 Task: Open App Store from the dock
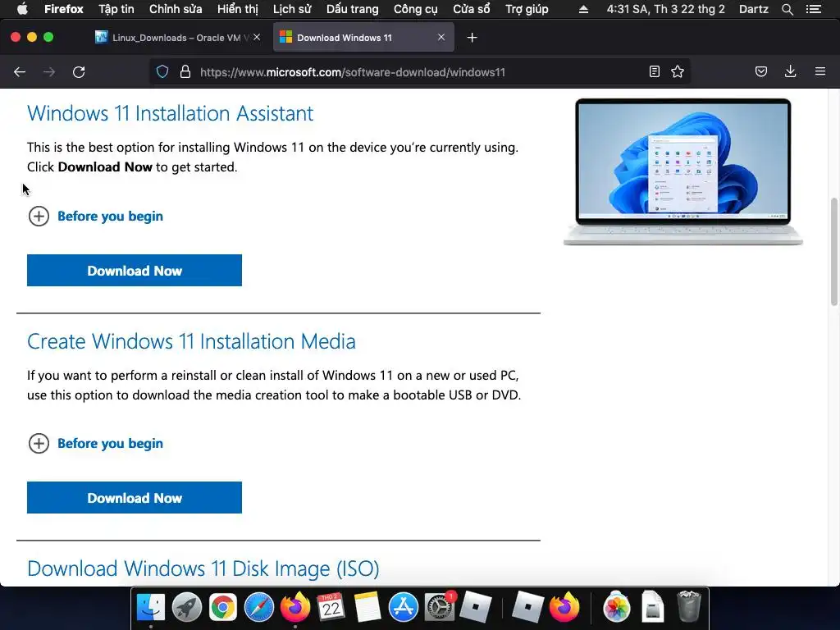[403, 607]
